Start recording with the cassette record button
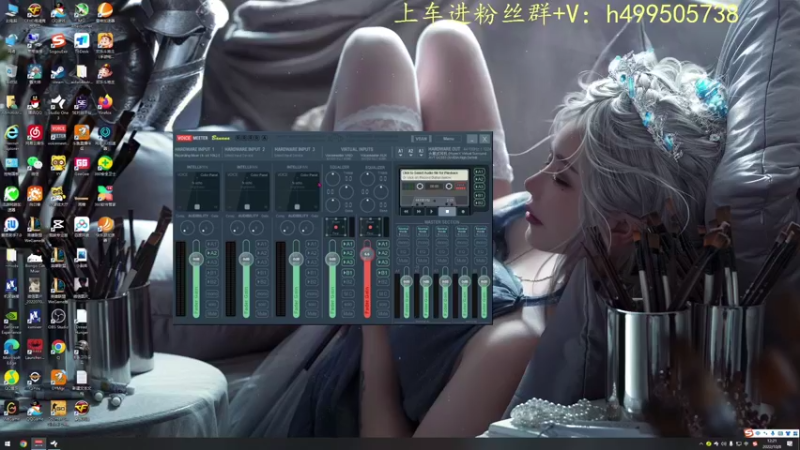 click(463, 211)
